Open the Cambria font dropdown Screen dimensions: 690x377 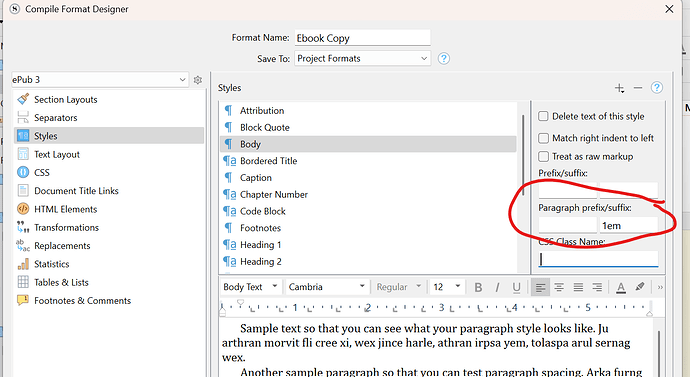tap(326, 287)
